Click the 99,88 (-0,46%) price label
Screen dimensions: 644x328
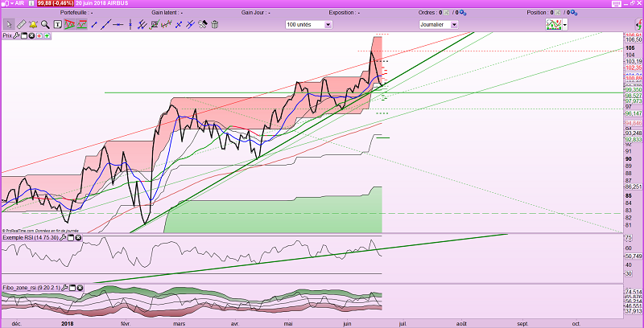pyautogui.click(x=56, y=3)
